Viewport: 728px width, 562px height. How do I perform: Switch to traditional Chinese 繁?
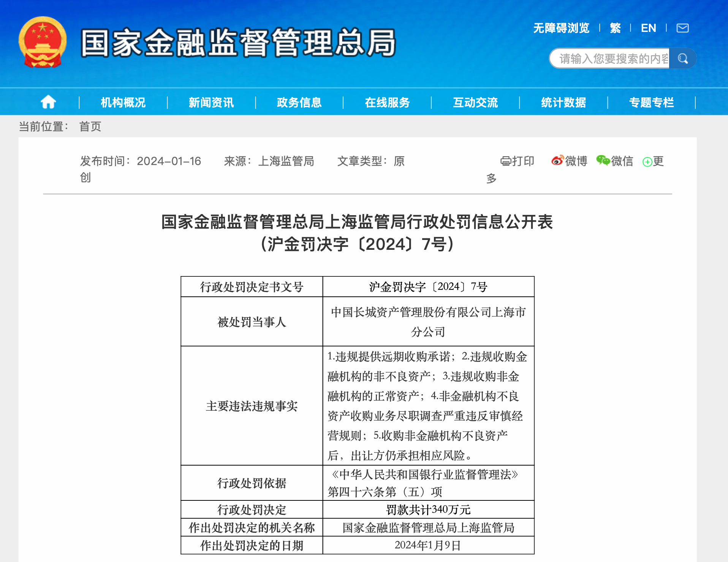(x=615, y=28)
